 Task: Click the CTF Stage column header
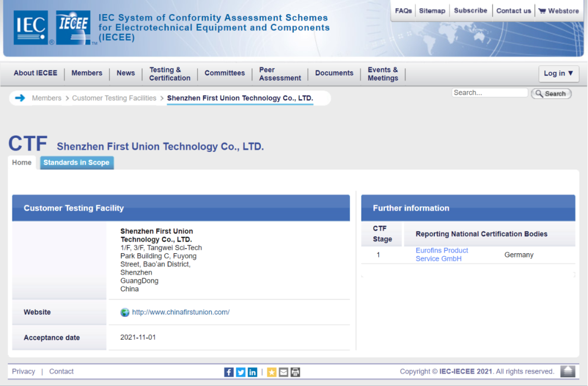tap(382, 234)
